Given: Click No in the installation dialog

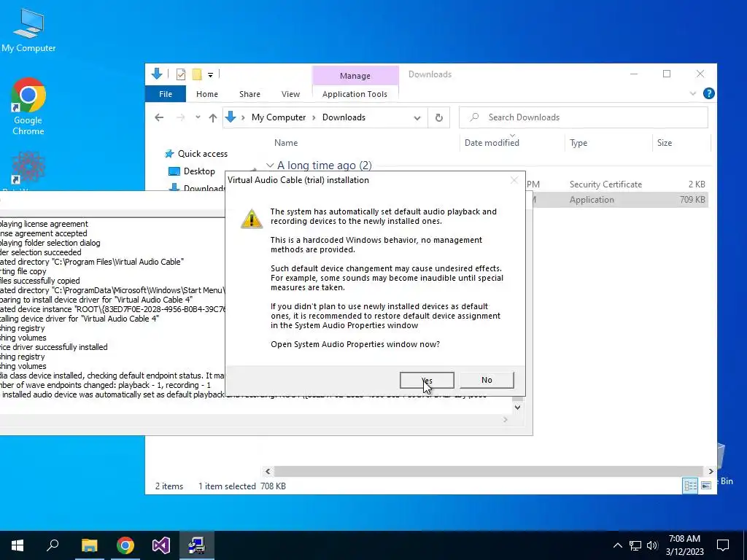Looking at the screenshot, I should point(487,380).
